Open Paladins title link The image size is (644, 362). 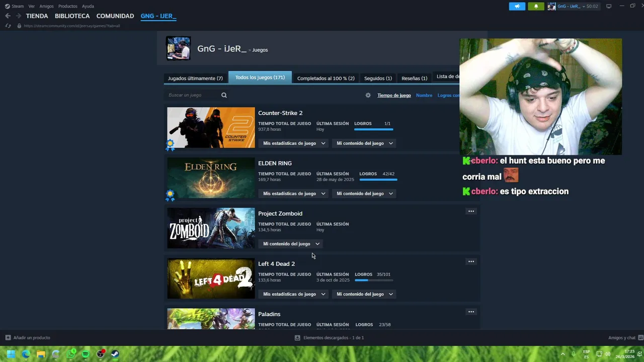(x=269, y=314)
